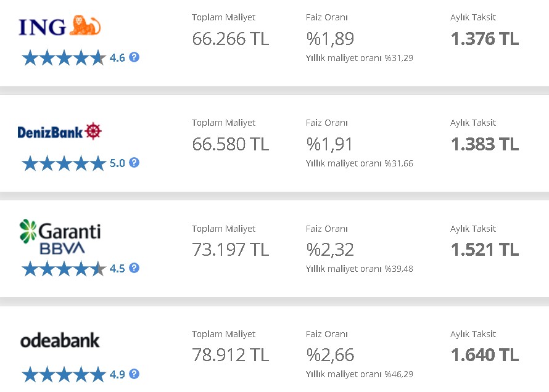
Task: Click the ING bank logo
Action: [59, 26]
